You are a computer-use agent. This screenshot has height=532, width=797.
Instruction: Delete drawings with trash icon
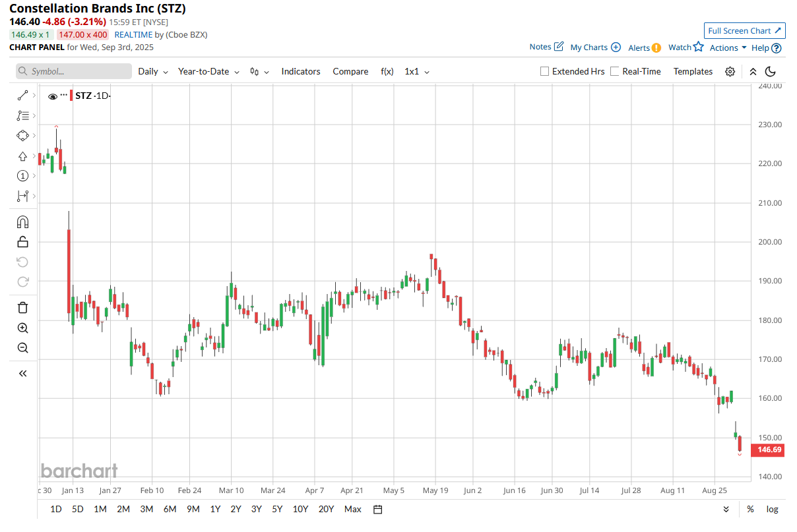pos(22,307)
